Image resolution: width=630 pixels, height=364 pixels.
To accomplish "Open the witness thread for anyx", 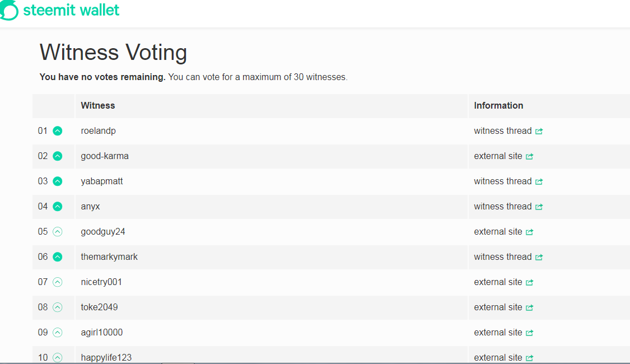I will (503, 207).
